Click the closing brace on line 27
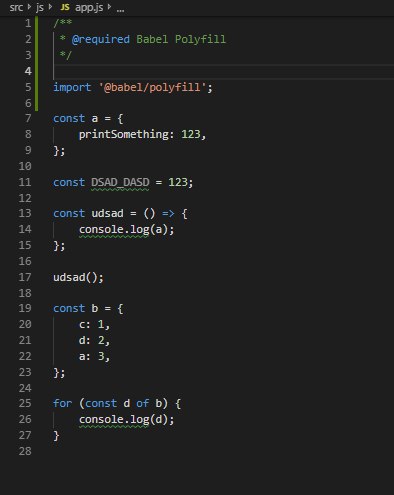 click(x=56, y=436)
